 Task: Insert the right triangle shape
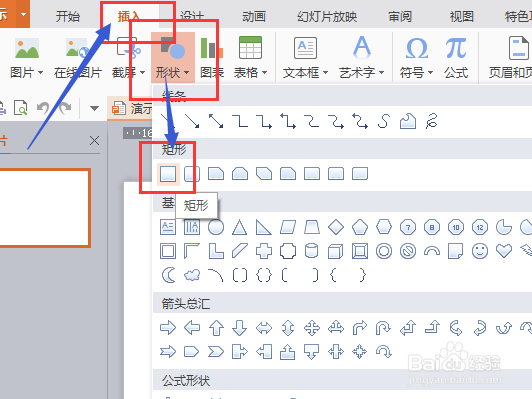pos(264,227)
